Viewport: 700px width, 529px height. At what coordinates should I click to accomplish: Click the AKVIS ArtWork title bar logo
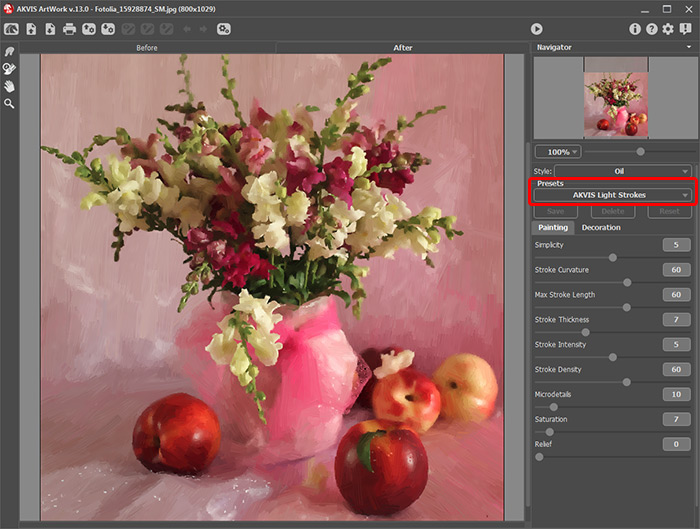coord(8,8)
